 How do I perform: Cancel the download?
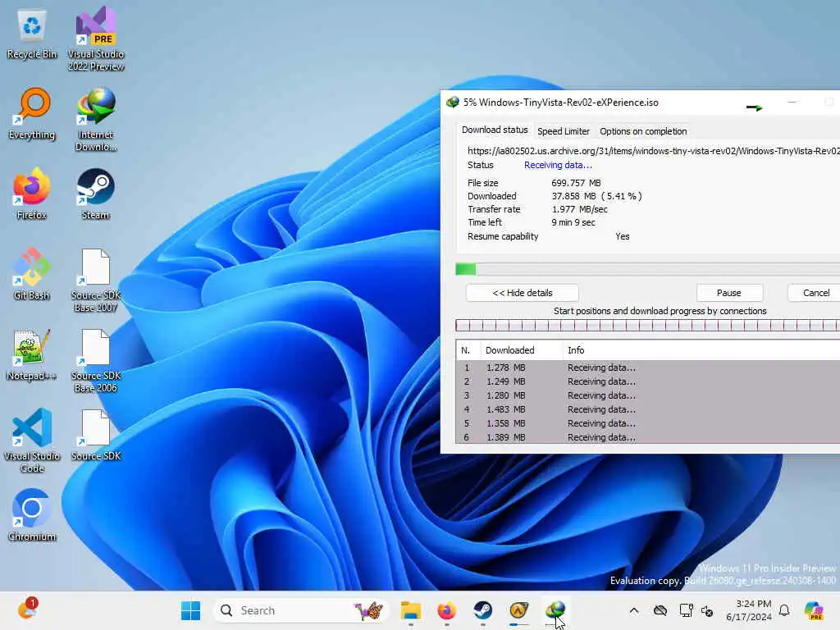[816, 293]
